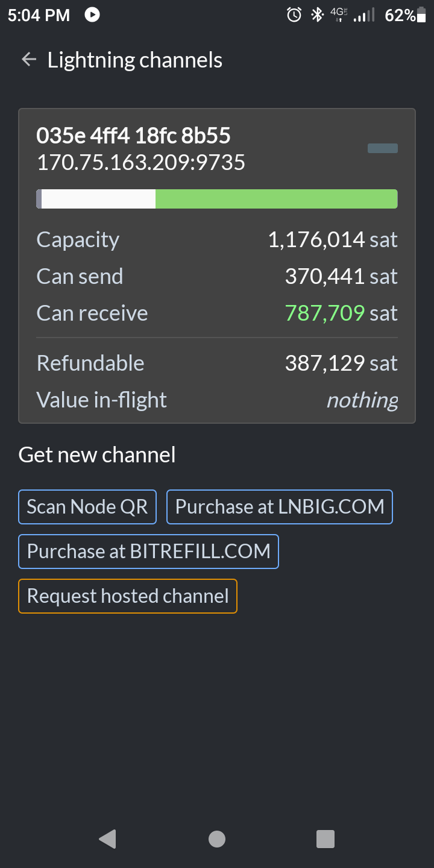Tap the Android back navigation button

[x=107, y=838]
